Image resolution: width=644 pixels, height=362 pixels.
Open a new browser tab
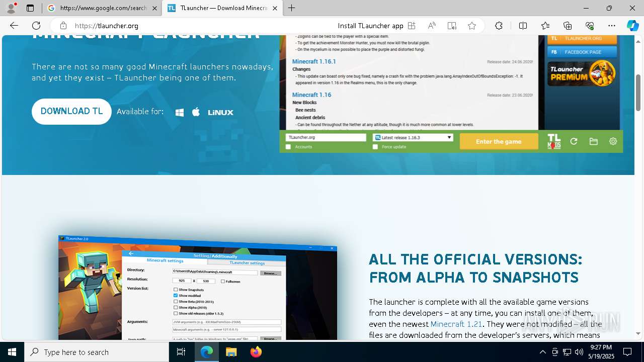292,8
